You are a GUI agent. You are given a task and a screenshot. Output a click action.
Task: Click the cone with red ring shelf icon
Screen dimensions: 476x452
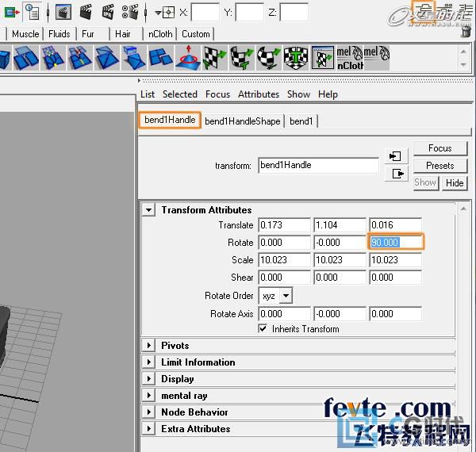click(187, 58)
